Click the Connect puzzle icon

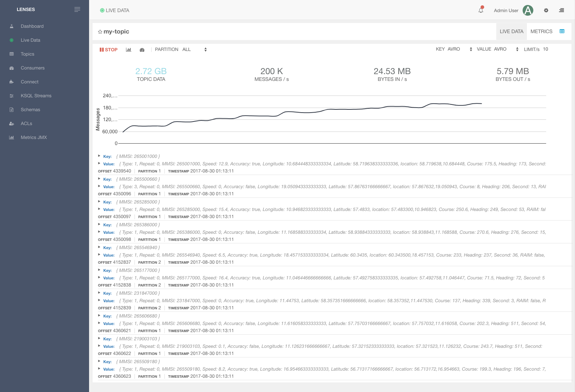tap(11, 82)
